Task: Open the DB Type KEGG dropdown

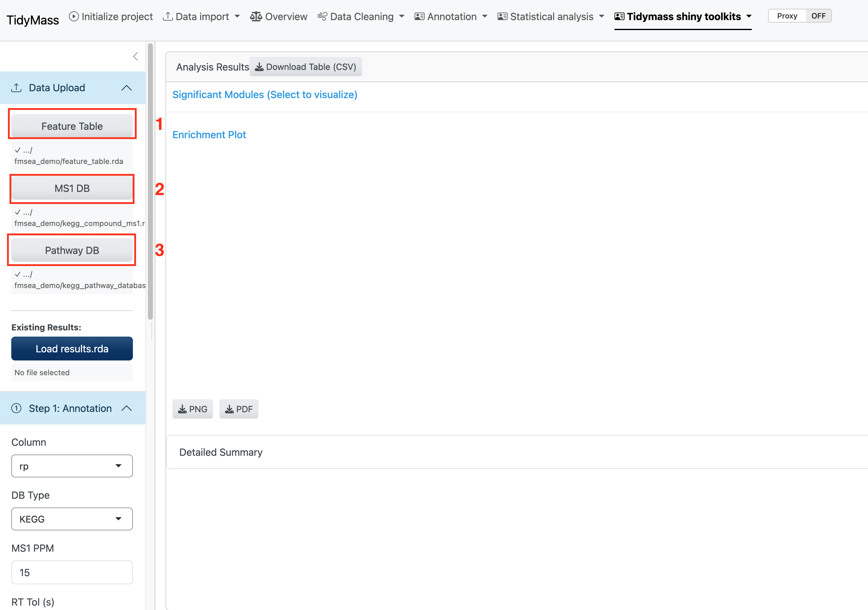Action: [72, 519]
